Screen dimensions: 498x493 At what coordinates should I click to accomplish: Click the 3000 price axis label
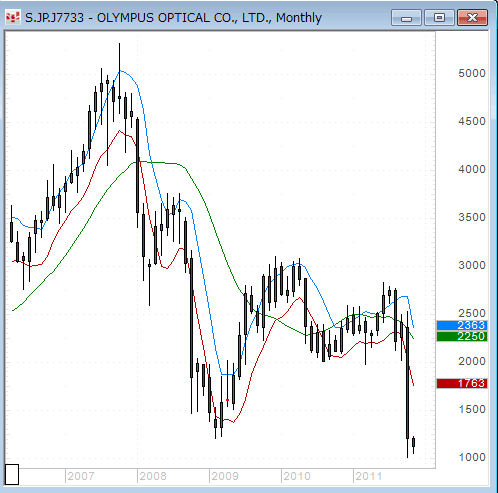coord(472,265)
